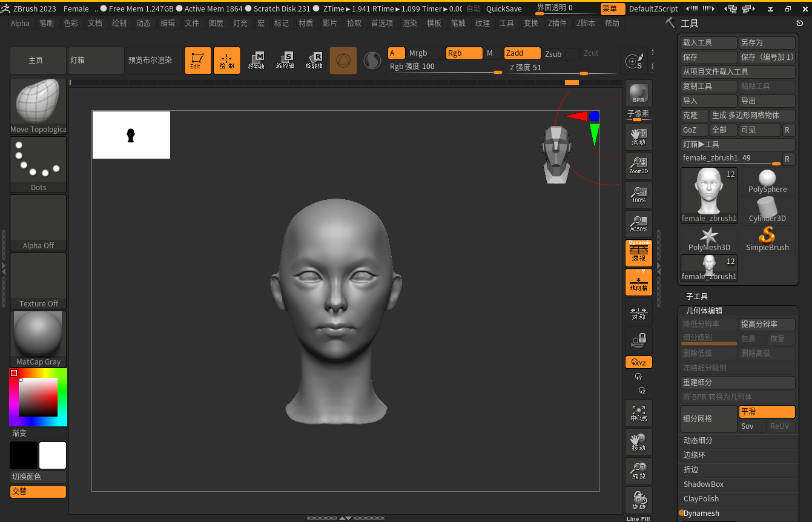The width and height of the screenshot is (812, 522).
Task: Click the Zoom2D icon
Action: tap(638, 166)
